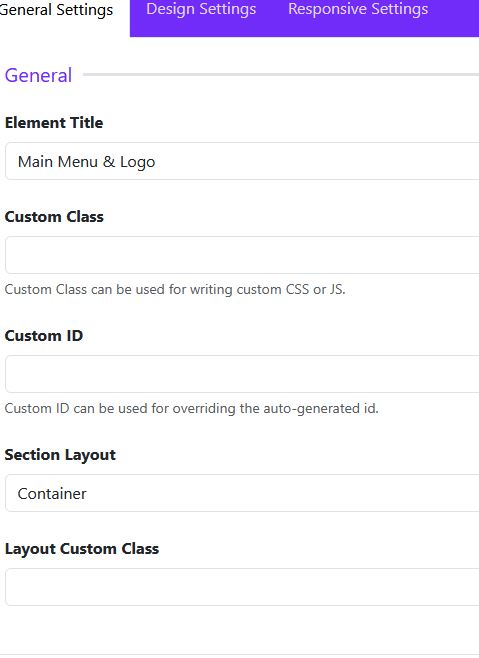Click the Custom Class CSS/JS help text
Image resolution: width=479 pixels, height=658 pixels.
[x=175, y=290]
